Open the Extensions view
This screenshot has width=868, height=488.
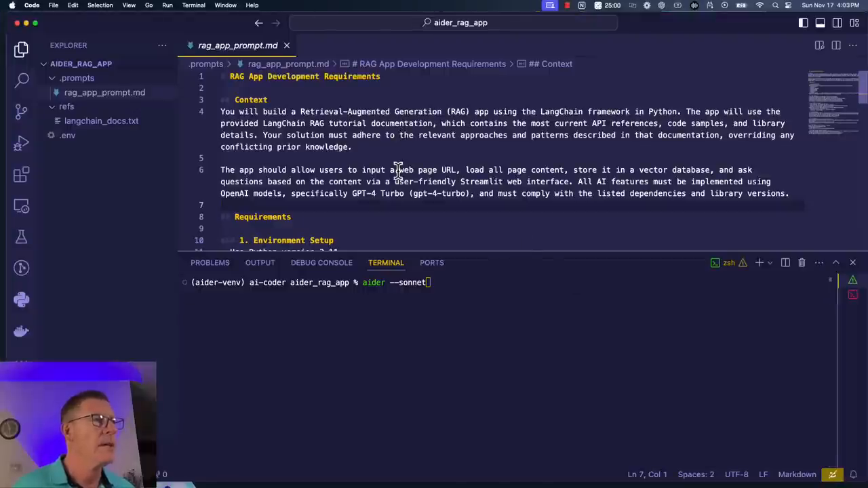[x=21, y=175]
